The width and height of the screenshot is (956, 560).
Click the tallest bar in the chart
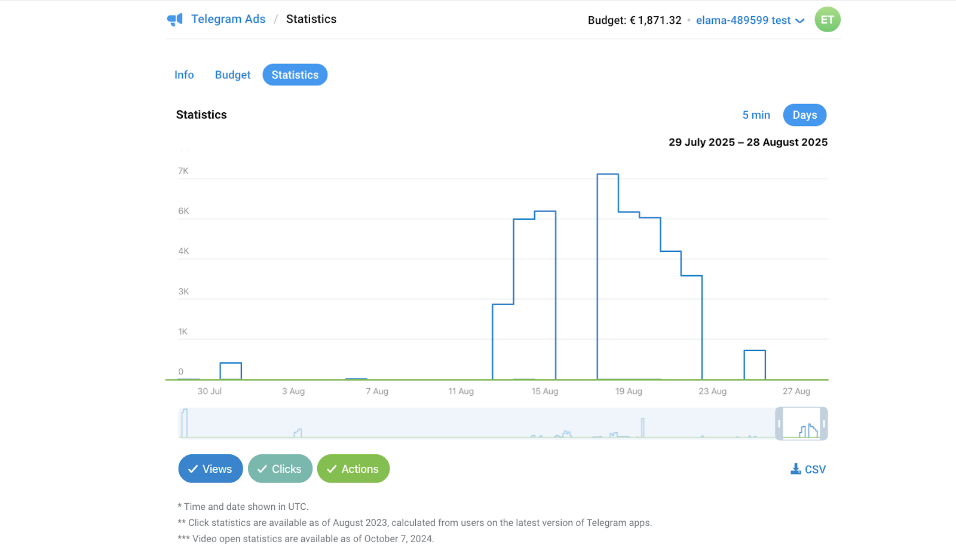coord(607,275)
